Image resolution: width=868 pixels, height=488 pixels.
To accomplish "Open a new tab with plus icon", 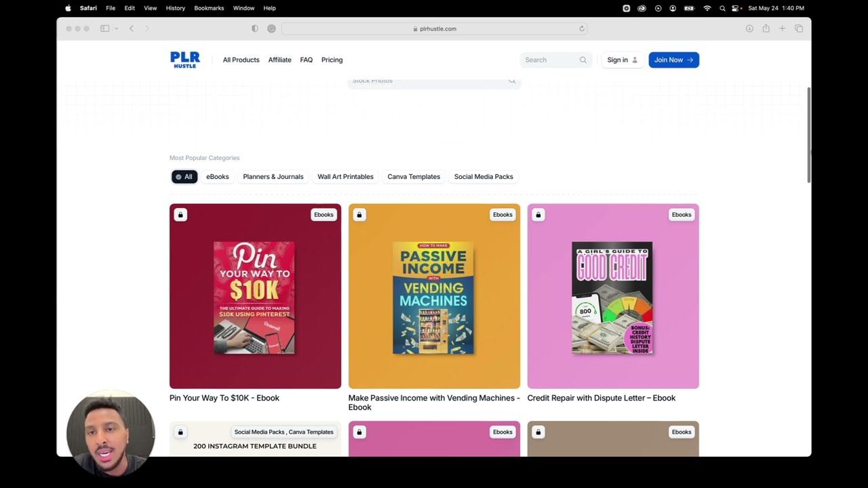I will pos(782,28).
